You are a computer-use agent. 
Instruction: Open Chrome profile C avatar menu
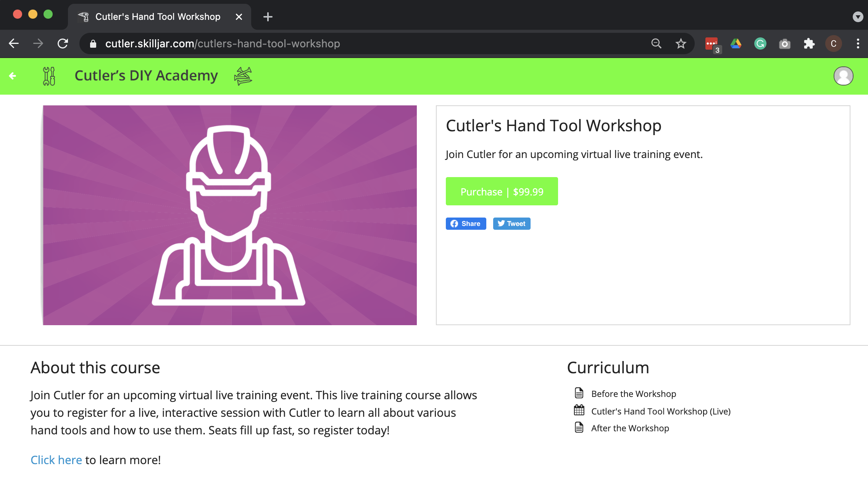833,44
